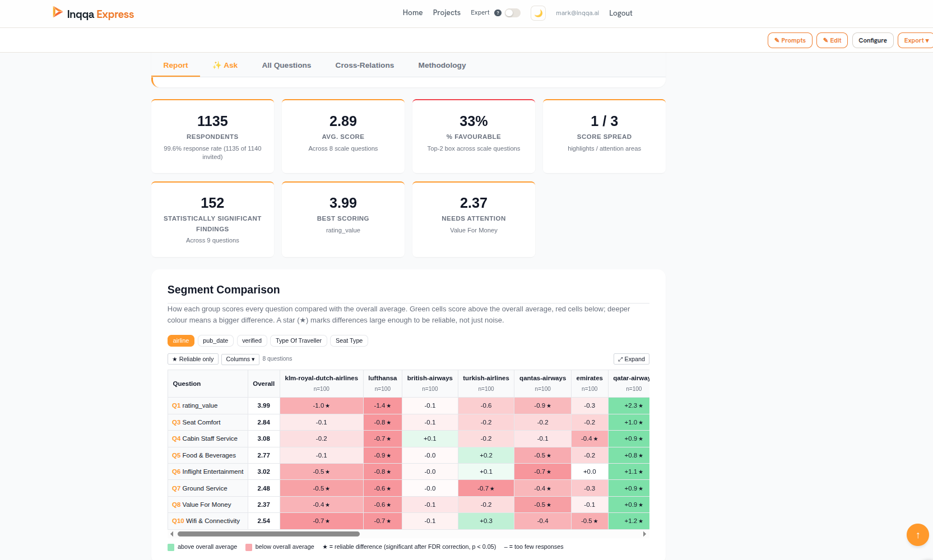Click the Edit button
This screenshot has width=933, height=560.
coord(832,40)
